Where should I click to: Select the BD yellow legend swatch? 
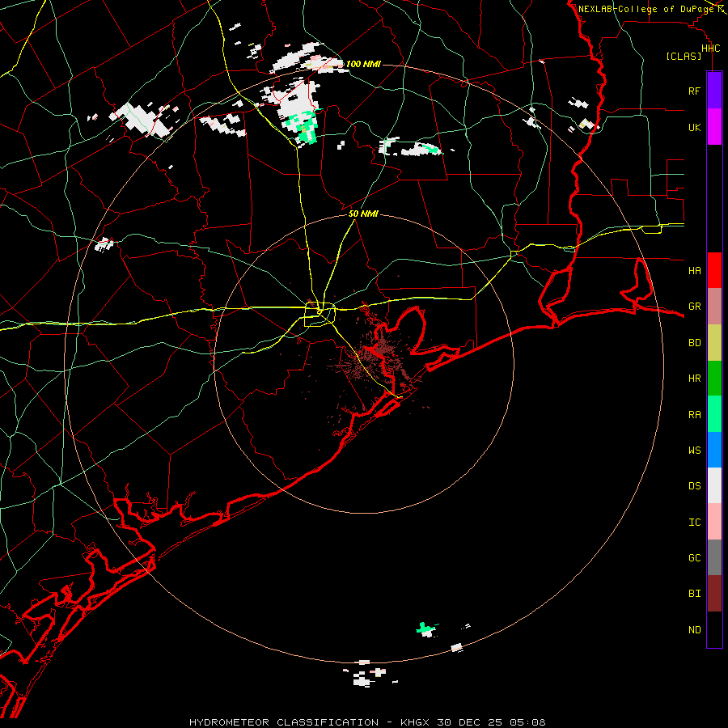[x=714, y=343]
